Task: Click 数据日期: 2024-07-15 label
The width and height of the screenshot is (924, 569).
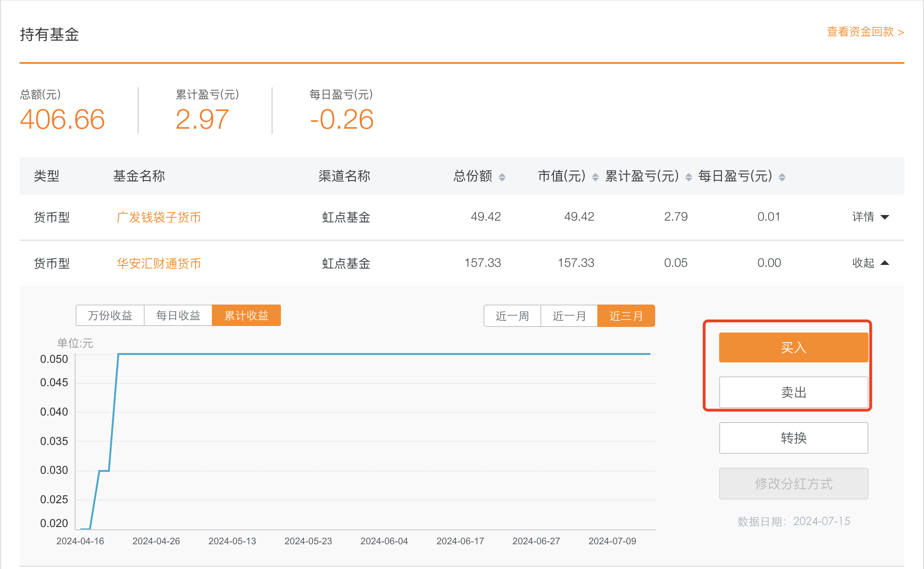Action: [x=794, y=521]
